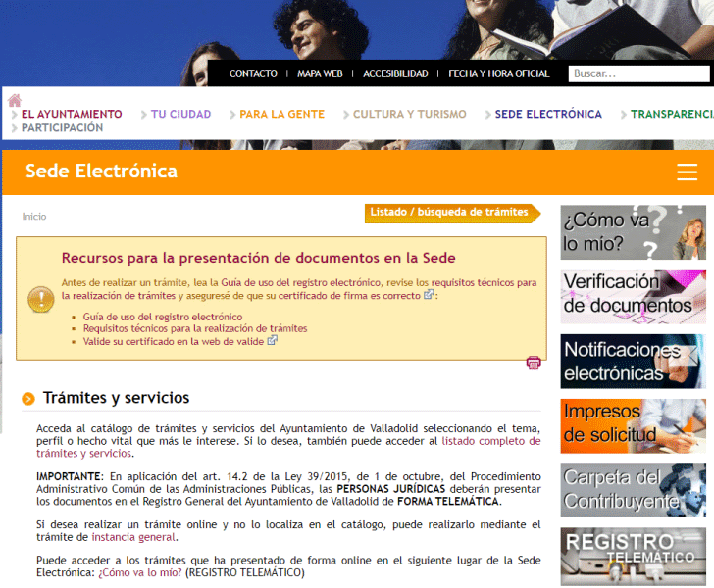Open the '¿Cómo va lo mío?' banner
Screen dimensions: 714x588
point(633,232)
